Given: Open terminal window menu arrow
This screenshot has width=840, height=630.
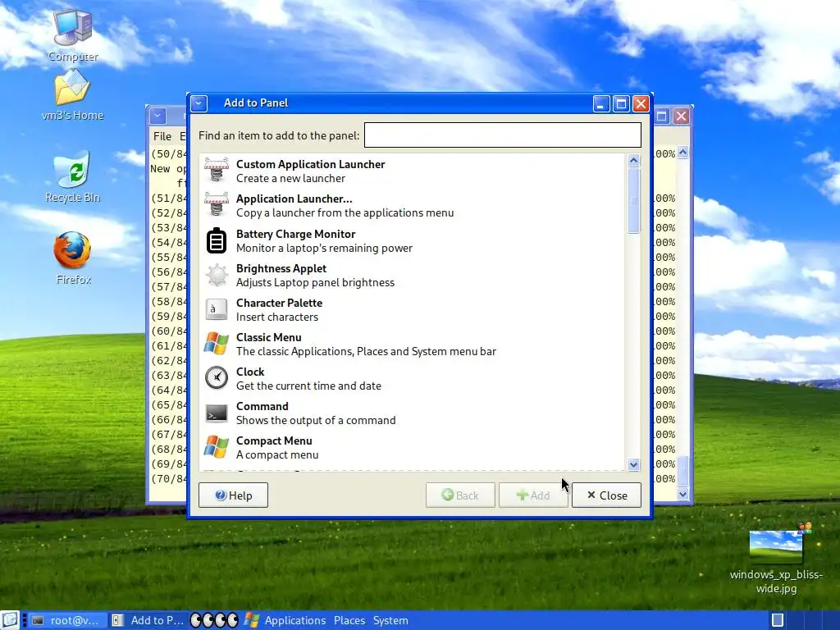Looking at the screenshot, I should [157, 116].
